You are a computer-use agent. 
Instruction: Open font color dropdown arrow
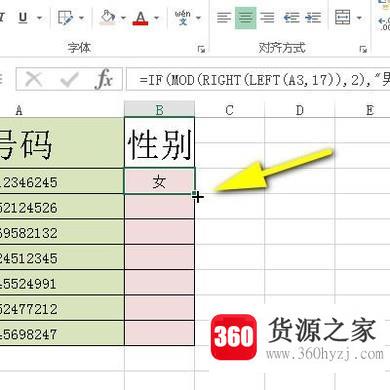pyautogui.click(x=156, y=18)
